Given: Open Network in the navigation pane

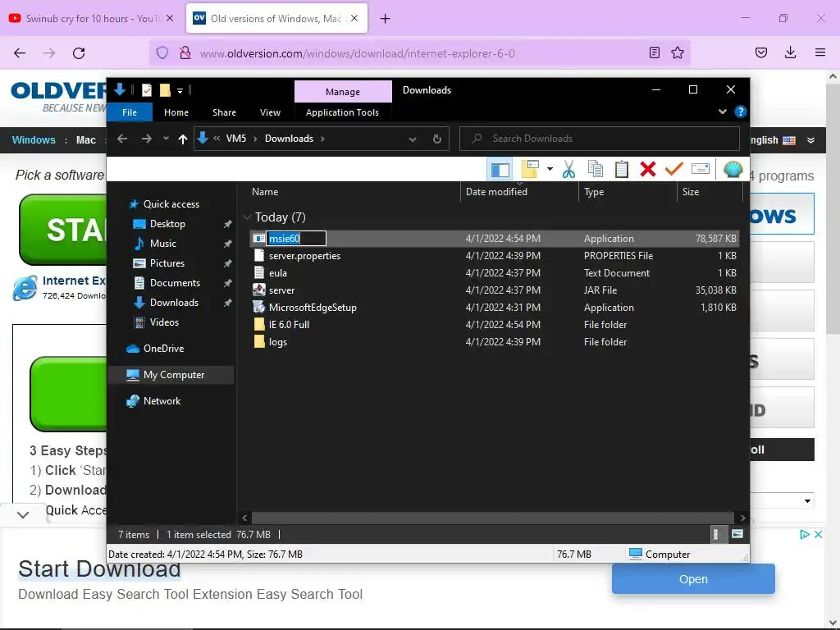Looking at the screenshot, I should 162,400.
